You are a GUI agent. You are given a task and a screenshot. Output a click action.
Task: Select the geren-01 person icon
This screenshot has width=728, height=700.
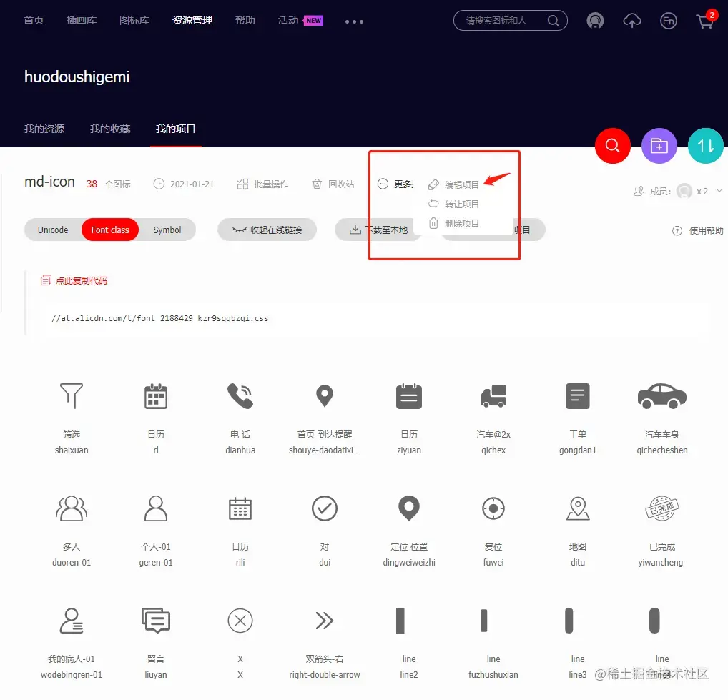coord(155,508)
